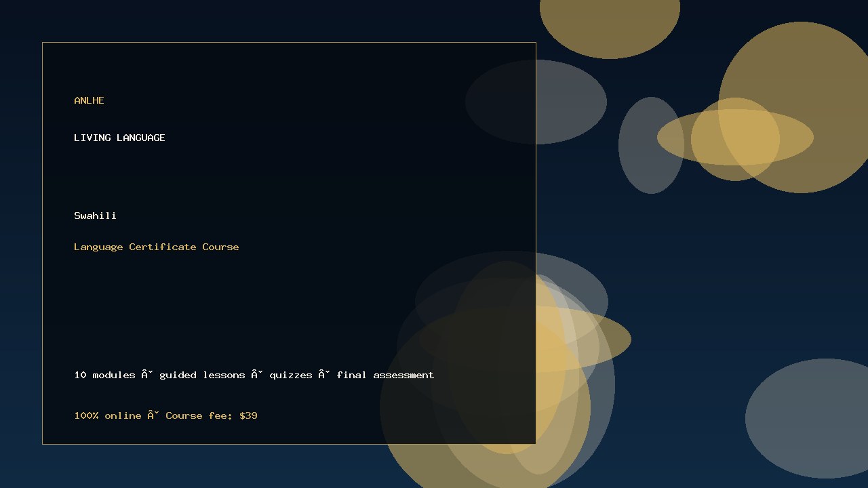Select the 100% online course fee text
The image size is (868, 488).
coord(165,415)
